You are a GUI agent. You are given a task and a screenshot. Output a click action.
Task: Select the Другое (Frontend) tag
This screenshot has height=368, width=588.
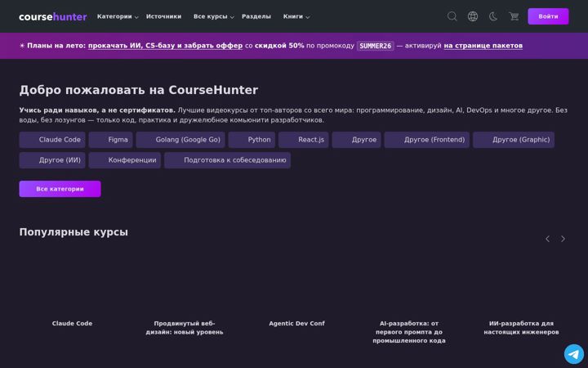427,140
